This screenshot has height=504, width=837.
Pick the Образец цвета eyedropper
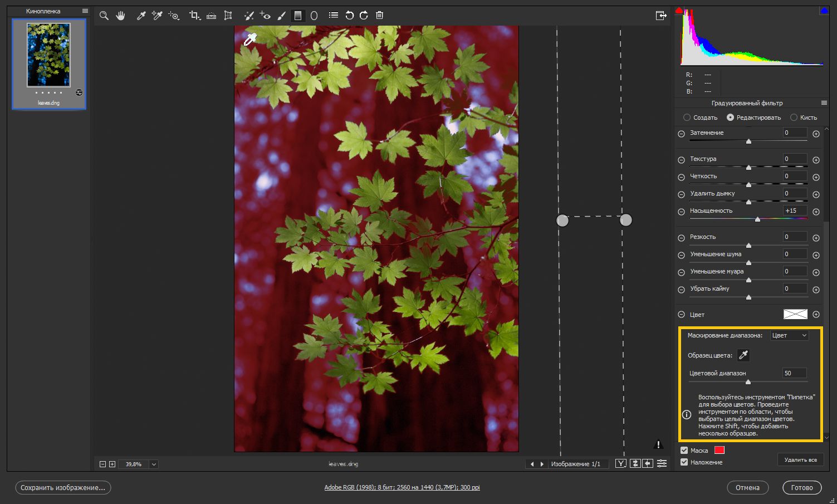743,355
